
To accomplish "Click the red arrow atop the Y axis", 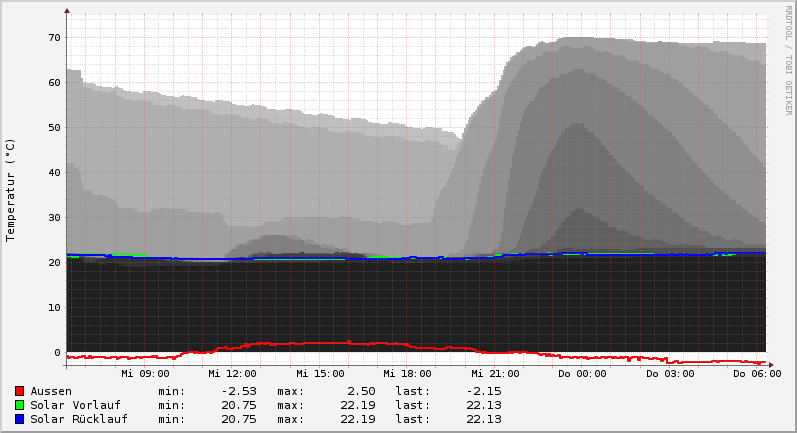I will (67, 11).
